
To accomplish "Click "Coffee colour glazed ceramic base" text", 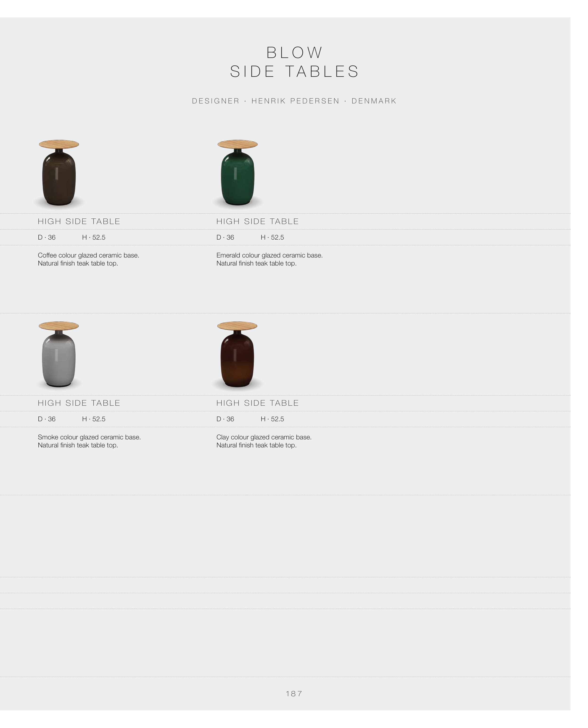I will [88, 255].
